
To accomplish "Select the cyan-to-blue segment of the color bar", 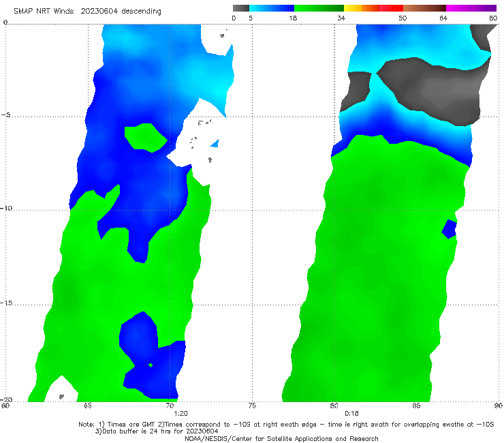I will (272, 8).
